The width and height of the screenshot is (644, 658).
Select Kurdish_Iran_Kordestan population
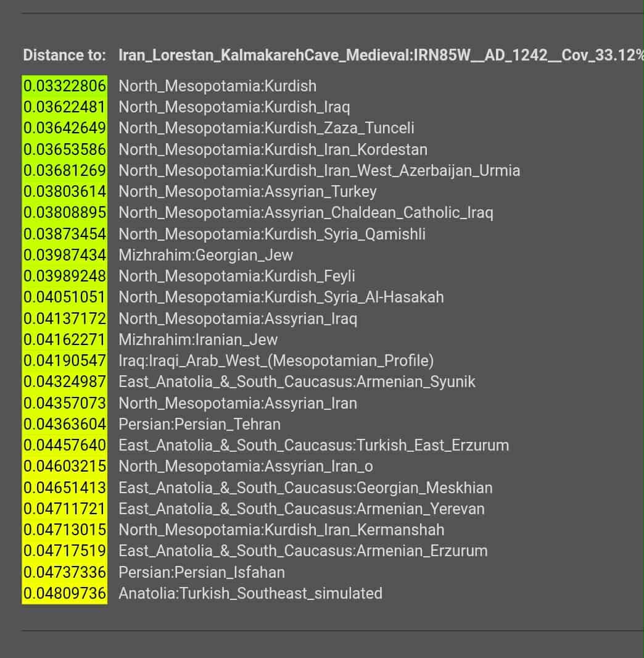pyautogui.click(x=273, y=149)
